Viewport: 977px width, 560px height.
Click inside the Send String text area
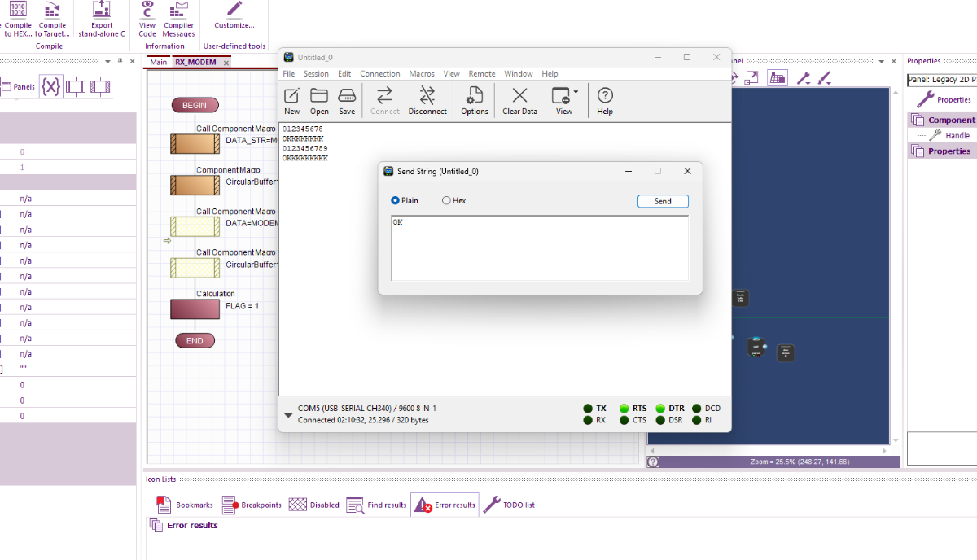(537, 248)
